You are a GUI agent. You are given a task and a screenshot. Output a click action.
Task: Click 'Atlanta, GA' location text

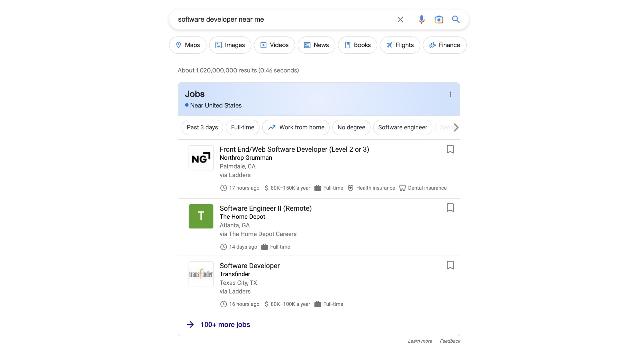click(235, 226)
